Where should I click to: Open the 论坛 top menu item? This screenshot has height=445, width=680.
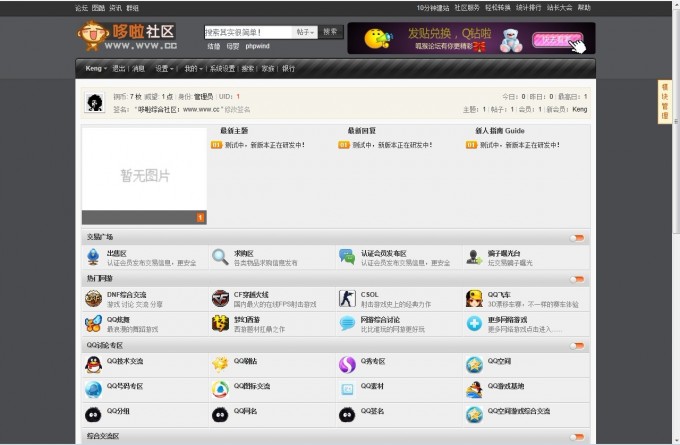click(81, 8)
